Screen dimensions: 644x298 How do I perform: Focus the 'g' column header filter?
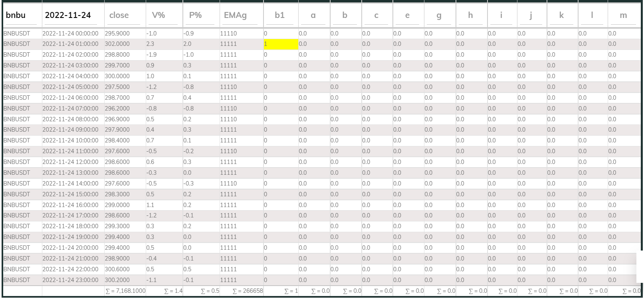[439, 16]
